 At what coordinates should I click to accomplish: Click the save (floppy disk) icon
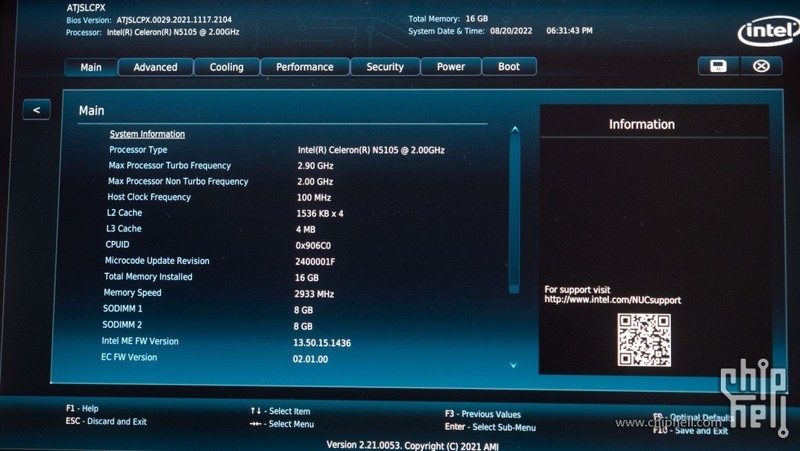tap(718, 66)
